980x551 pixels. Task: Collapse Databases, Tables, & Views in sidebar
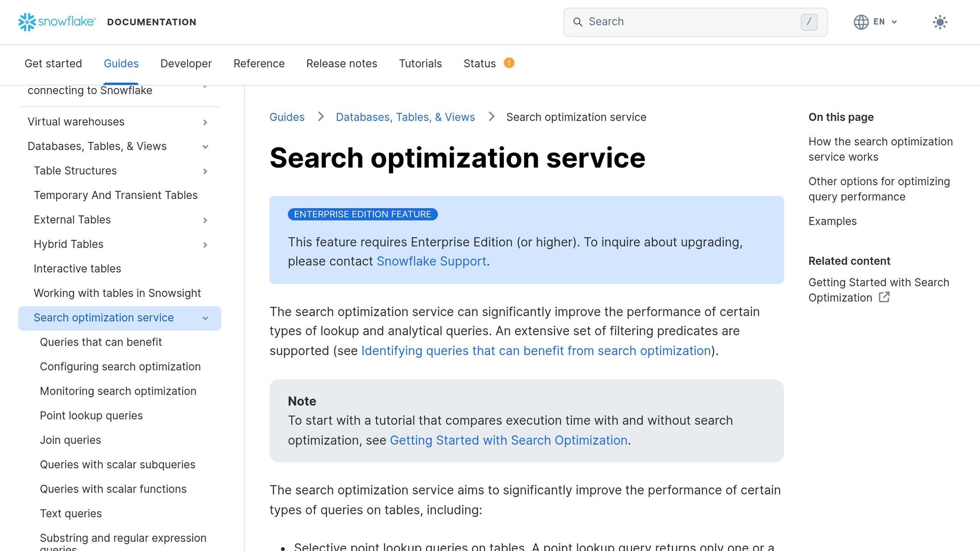click(205, 147)
